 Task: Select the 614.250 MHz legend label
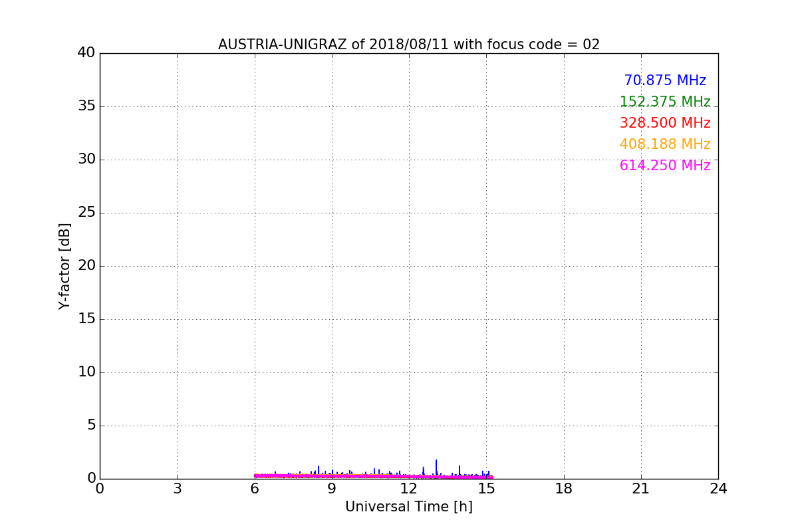coord(665,166)
